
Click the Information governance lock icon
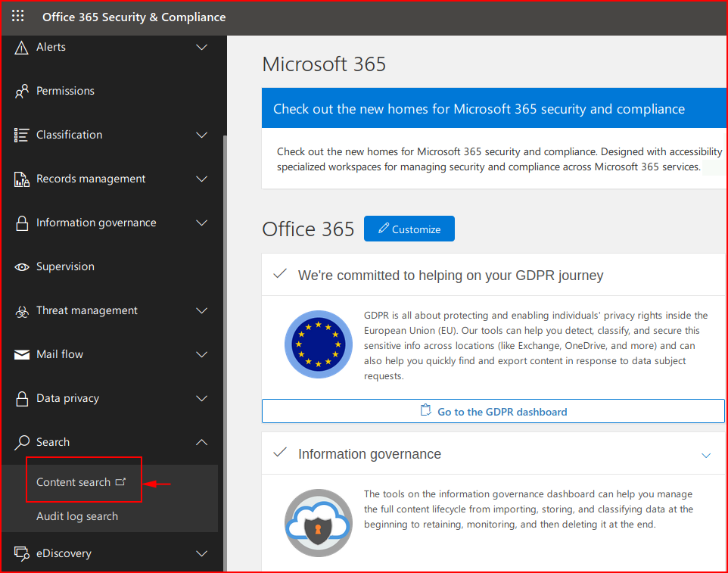(x=22, y=223)
